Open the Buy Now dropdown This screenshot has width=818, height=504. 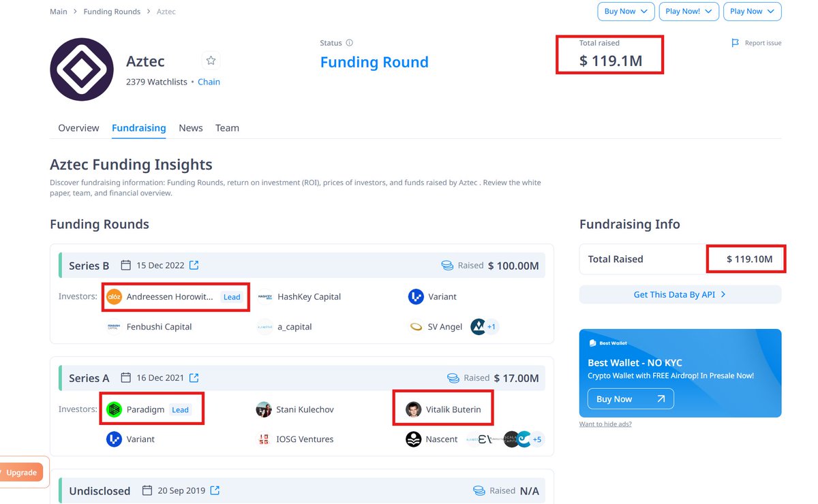[626, 12]
